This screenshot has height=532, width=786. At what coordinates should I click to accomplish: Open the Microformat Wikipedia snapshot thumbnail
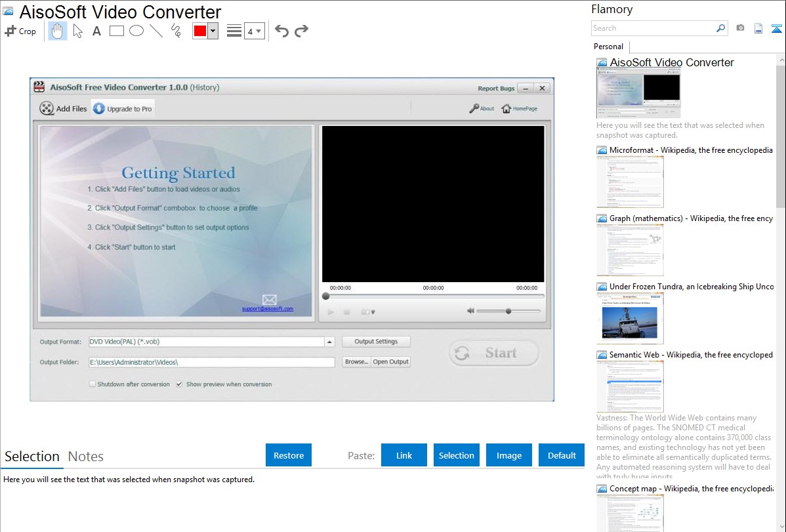coord(630,182)
